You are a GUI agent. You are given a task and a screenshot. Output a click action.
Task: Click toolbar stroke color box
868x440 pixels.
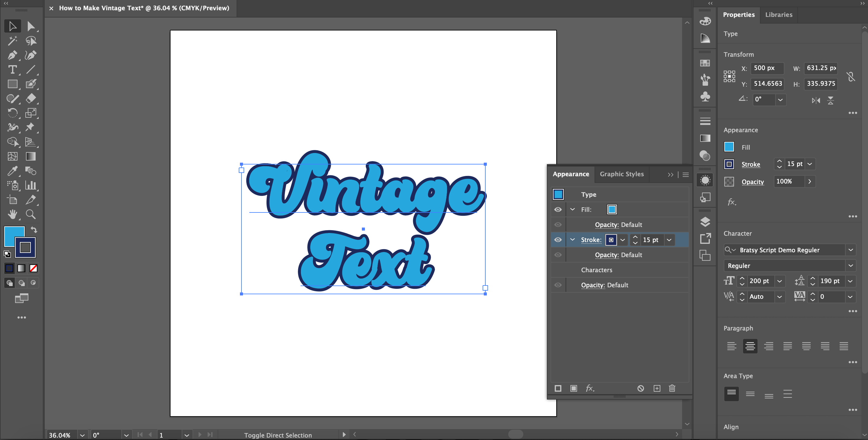point(25,247)
